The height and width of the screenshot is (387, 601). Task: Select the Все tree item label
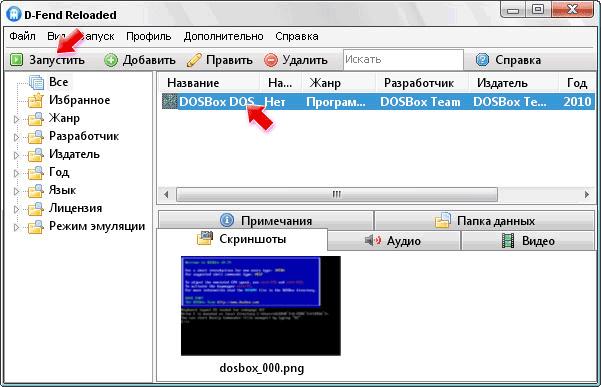coord(58,82)
